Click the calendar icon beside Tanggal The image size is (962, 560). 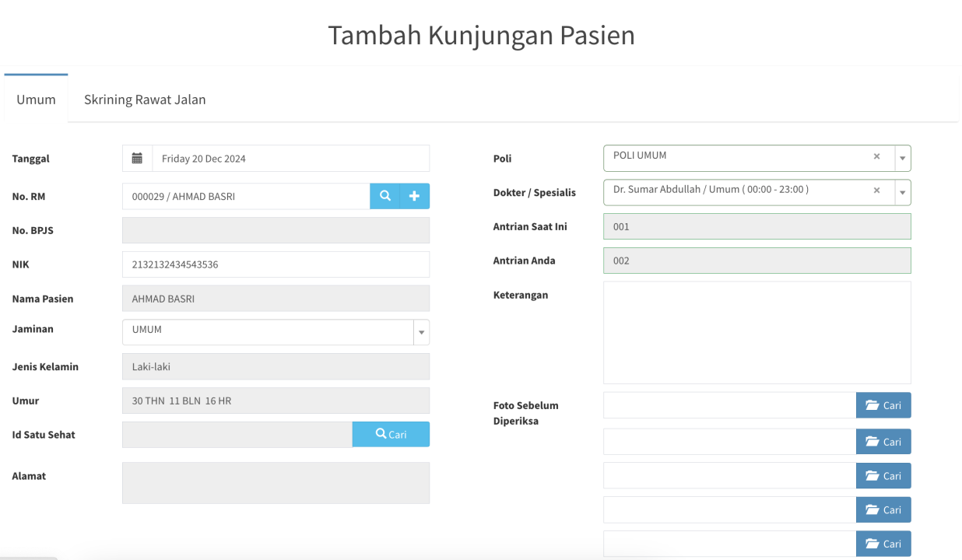[137, 159]
